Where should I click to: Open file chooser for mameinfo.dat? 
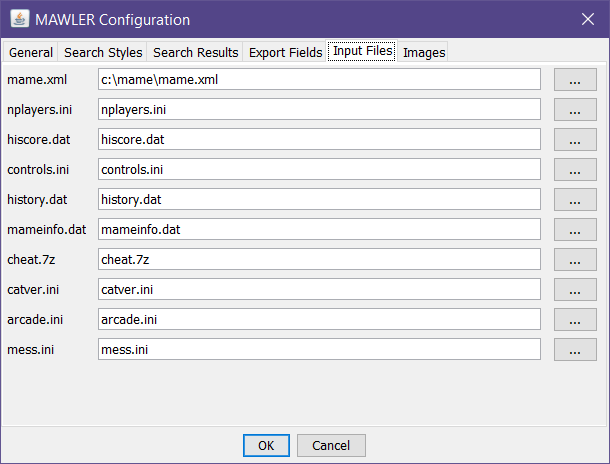[x=574, y=230]
